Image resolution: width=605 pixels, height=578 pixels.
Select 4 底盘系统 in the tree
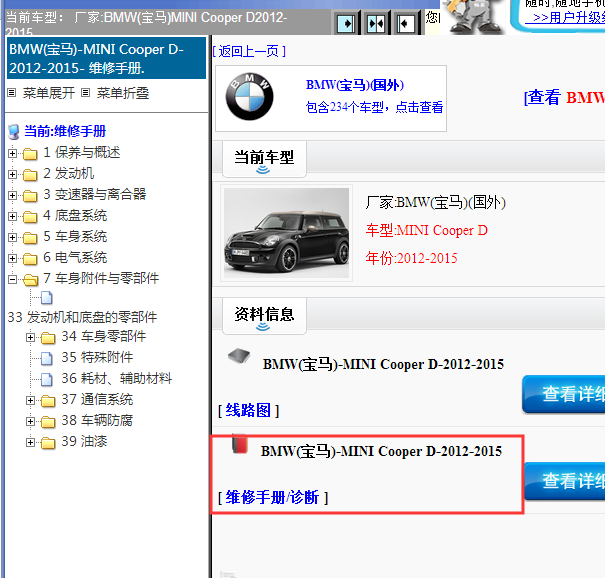[75, 215]
